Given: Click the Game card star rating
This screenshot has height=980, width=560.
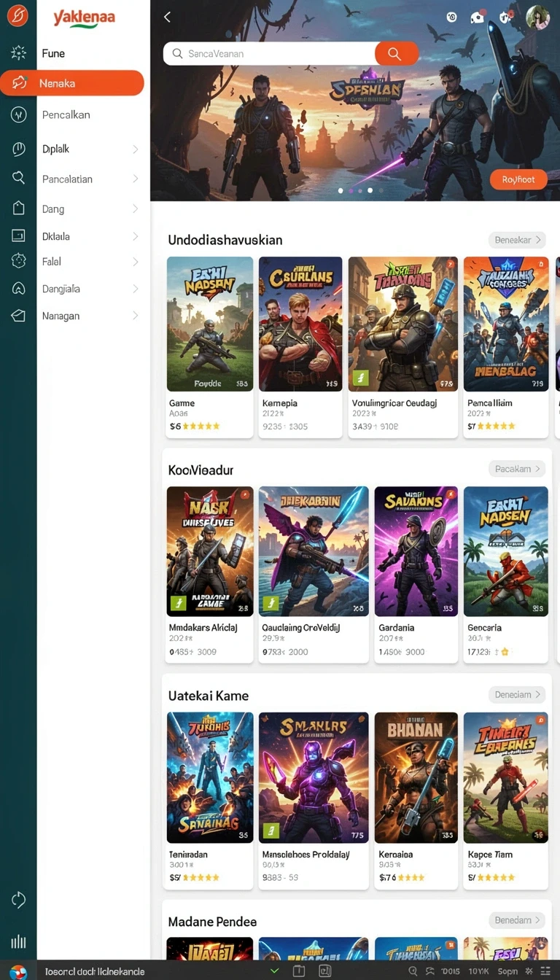Looking at the screenshot, I should 201,427.
